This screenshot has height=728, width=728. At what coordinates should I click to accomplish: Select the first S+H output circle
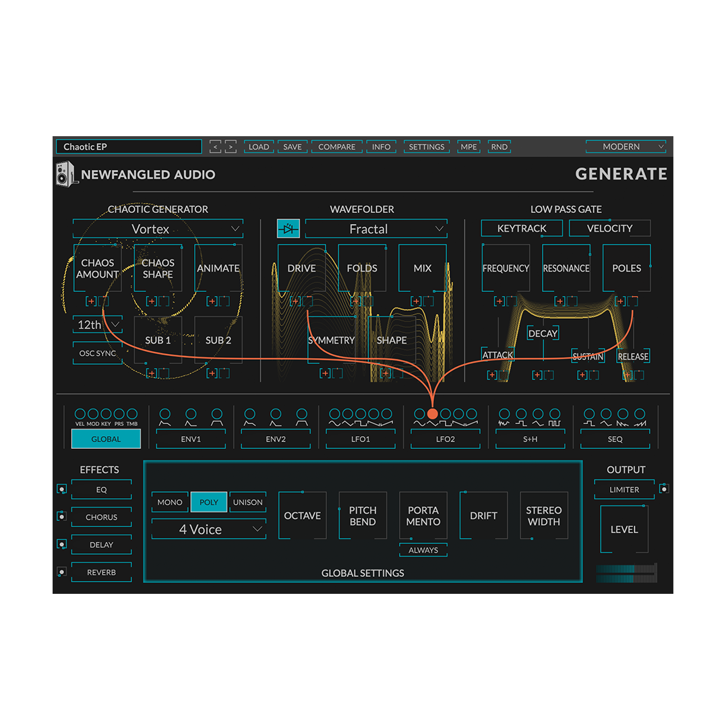pyautogui.click(x=504, y=414)
